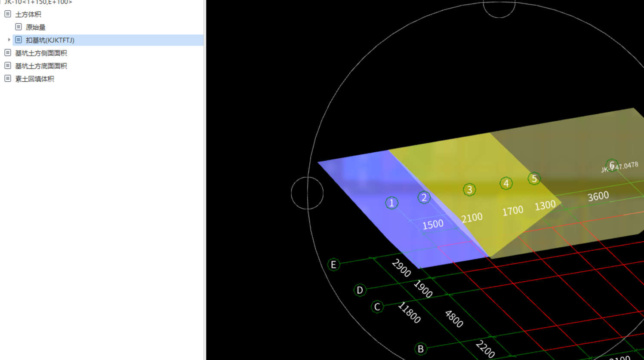The image size is (644, 360).
Task: Click the 11800 dimension label
Action: click(x=409, y=313)
